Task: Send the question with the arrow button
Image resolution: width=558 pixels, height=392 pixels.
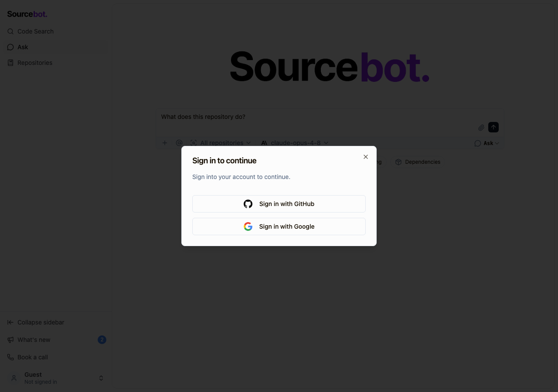Action: [493, 127]
